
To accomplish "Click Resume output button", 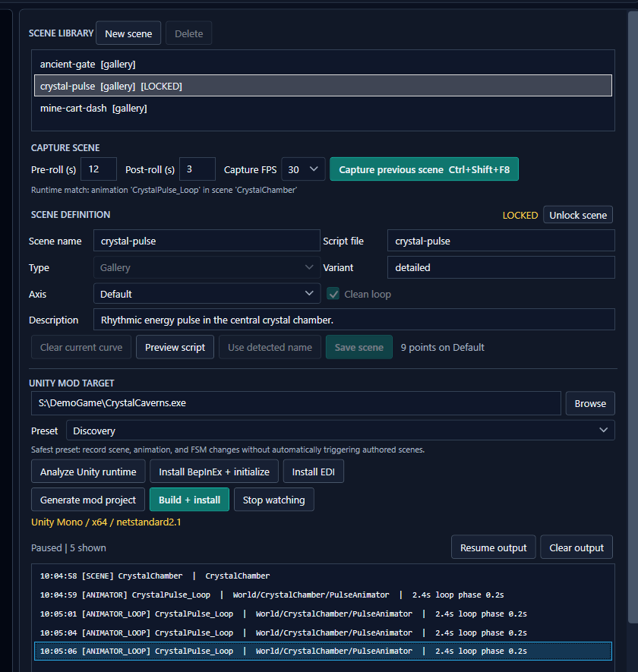I will (493, 547).
